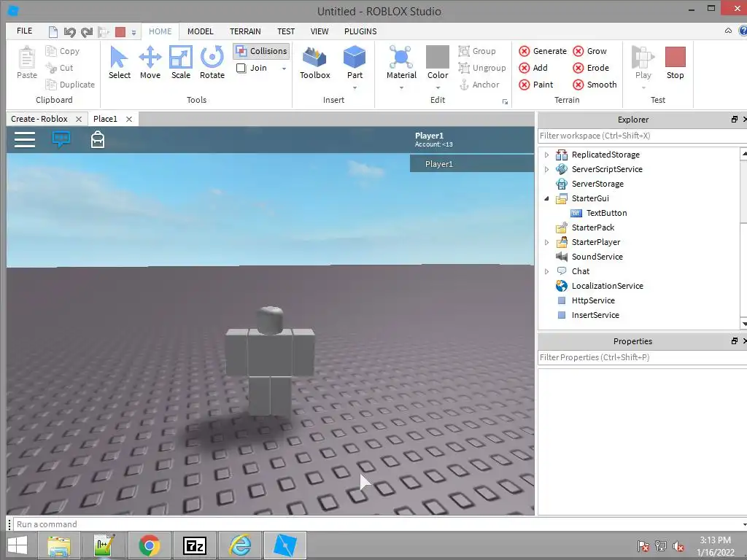Switch to the TERRAIN ribbon tab
The width and height of the screenshot is (747, 560).
tap(245, 31)
